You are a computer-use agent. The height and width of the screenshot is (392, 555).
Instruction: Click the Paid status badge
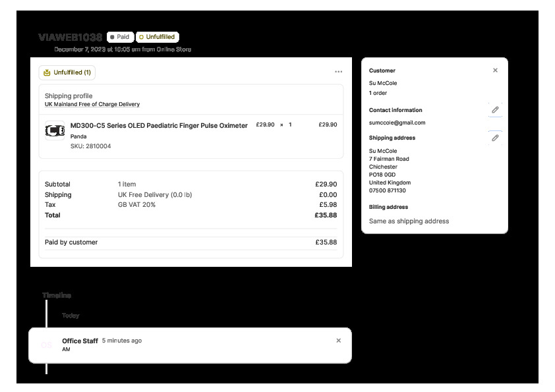120,38
